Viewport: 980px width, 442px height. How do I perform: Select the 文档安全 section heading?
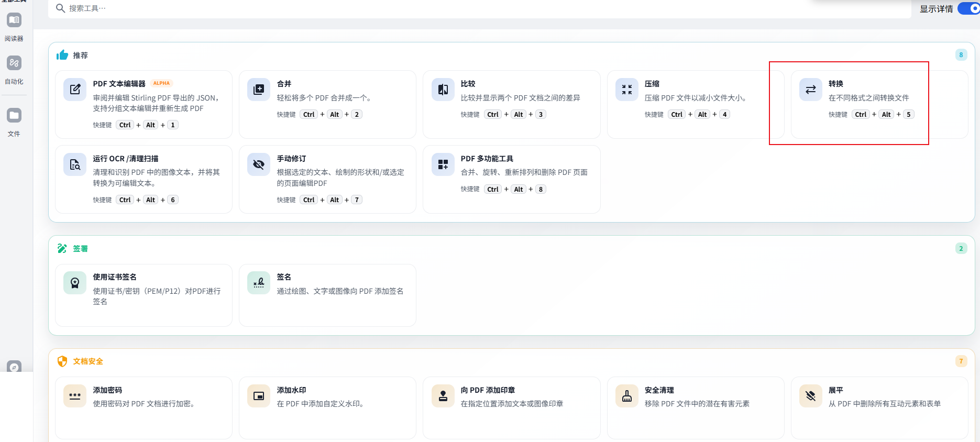(88, 361)
